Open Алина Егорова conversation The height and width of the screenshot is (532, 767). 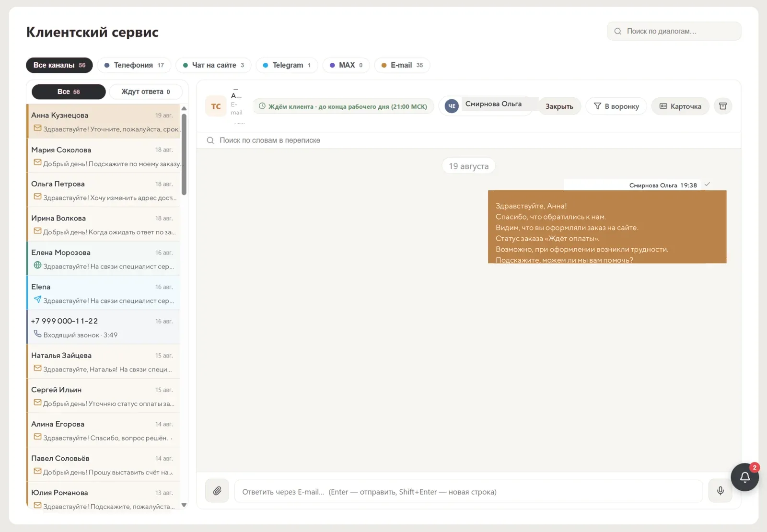tap(103, 430)
